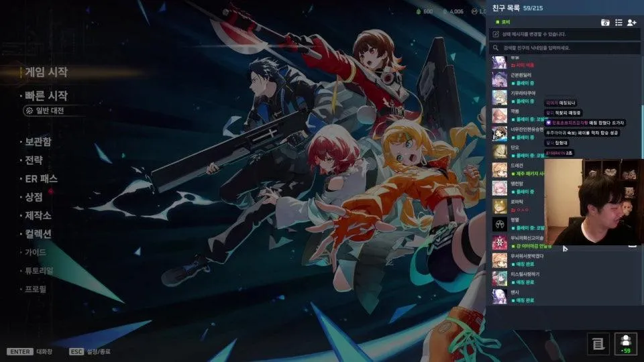Screen dimensions: 644x362
Task: Click the avatar of friend 너무잔인한유승현
Action: click(x=499, y=134)
